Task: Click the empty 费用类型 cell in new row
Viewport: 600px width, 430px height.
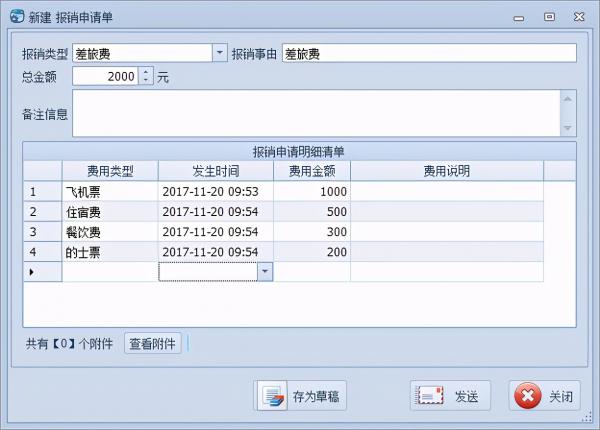Action: tap(110, 272)
